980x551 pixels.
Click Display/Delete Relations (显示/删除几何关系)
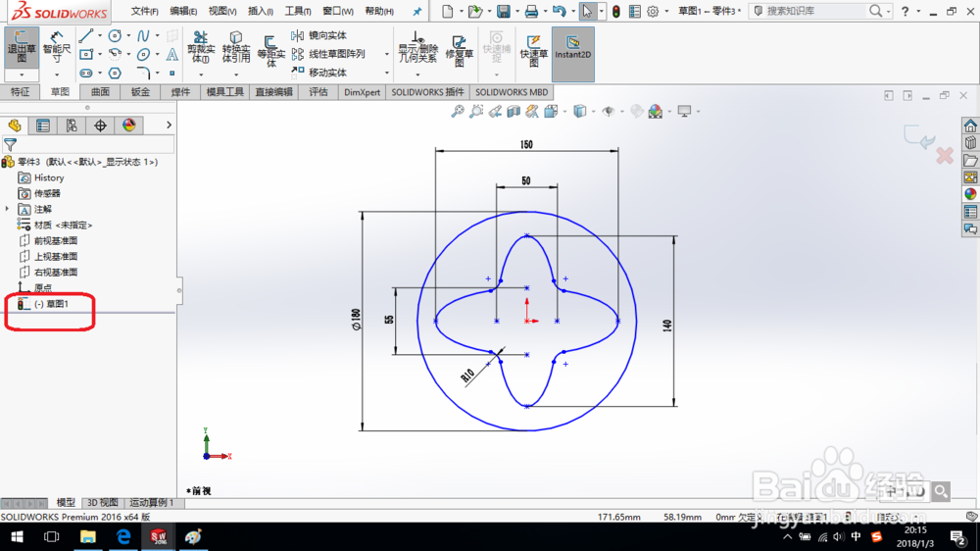[x=417, y=47]
